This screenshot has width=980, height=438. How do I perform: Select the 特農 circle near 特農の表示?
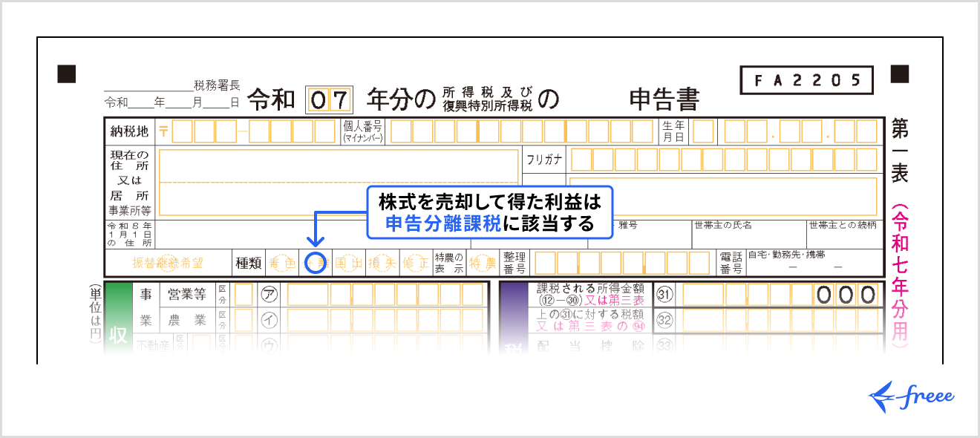481,261
